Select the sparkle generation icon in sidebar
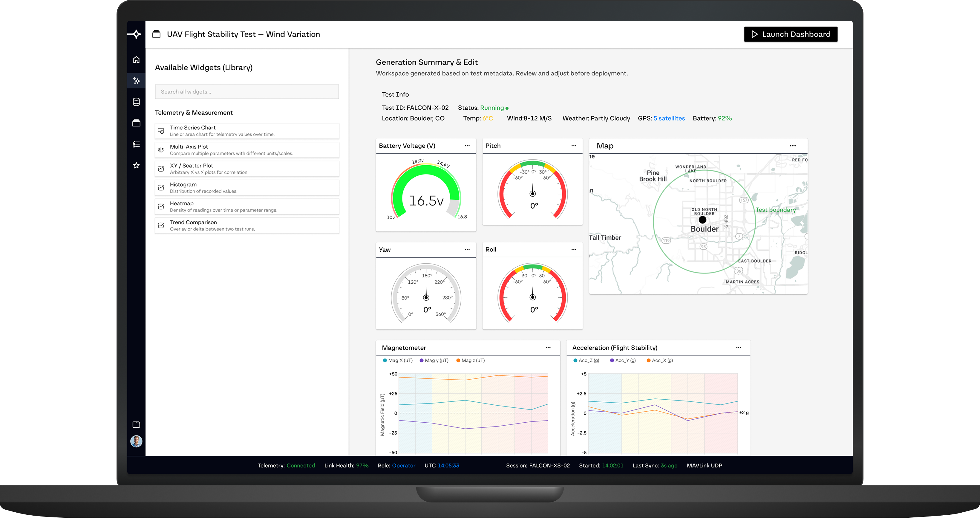 pyautogui.click(x=136, y=81)
